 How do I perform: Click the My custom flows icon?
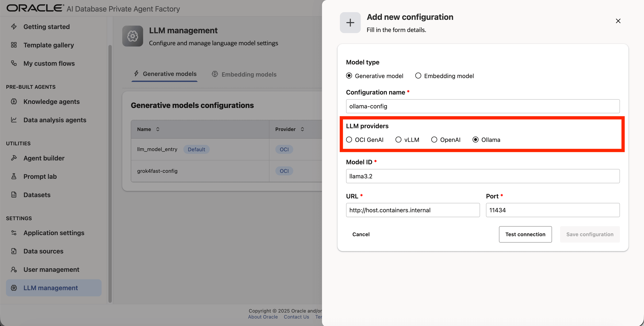(x=14, y=63)
